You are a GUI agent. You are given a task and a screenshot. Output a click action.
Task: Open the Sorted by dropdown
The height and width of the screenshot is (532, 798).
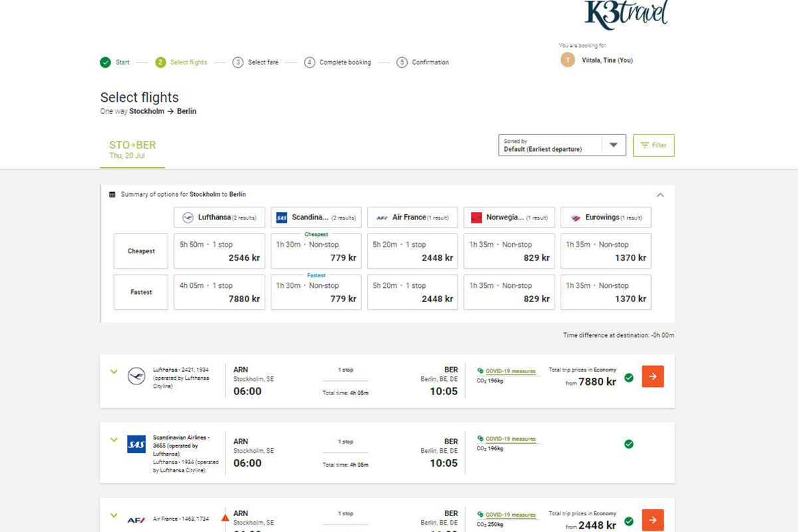562,145
